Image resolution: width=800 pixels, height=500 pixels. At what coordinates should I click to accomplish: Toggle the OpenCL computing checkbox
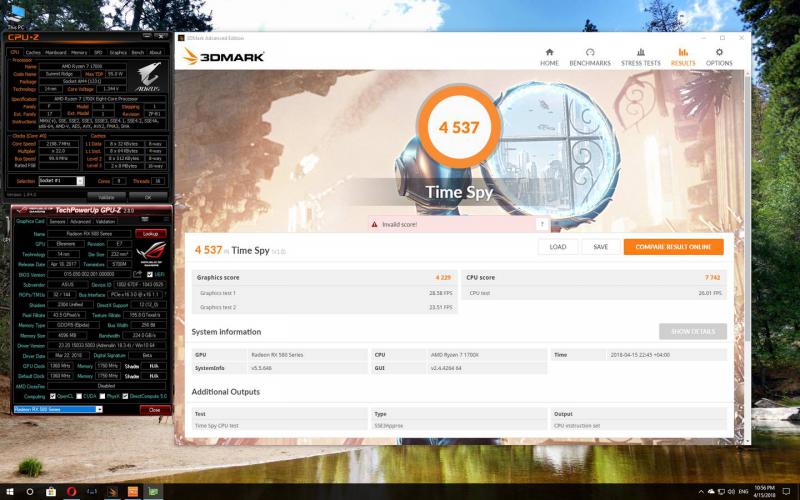click(51, 396)
